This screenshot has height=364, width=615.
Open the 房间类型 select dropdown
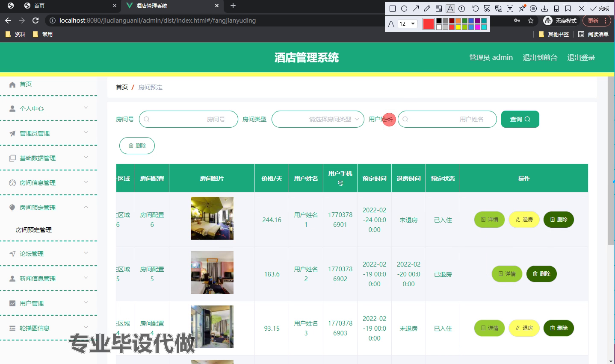pyautogui.click(x=318, y=119)
